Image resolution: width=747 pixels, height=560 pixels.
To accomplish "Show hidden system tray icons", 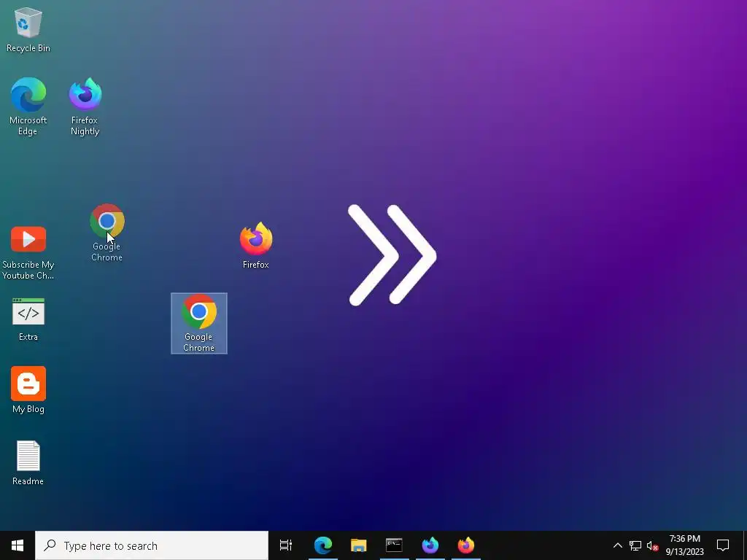I will click(x=617, y=545).
